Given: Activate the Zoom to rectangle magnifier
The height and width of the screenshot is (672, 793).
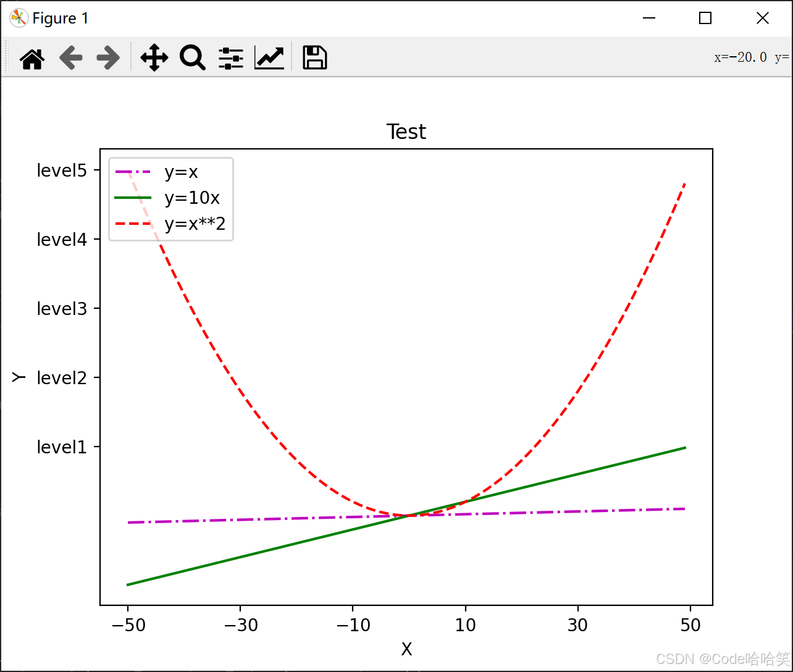Looking at the screenshot, I should click(x=193, y=58).
